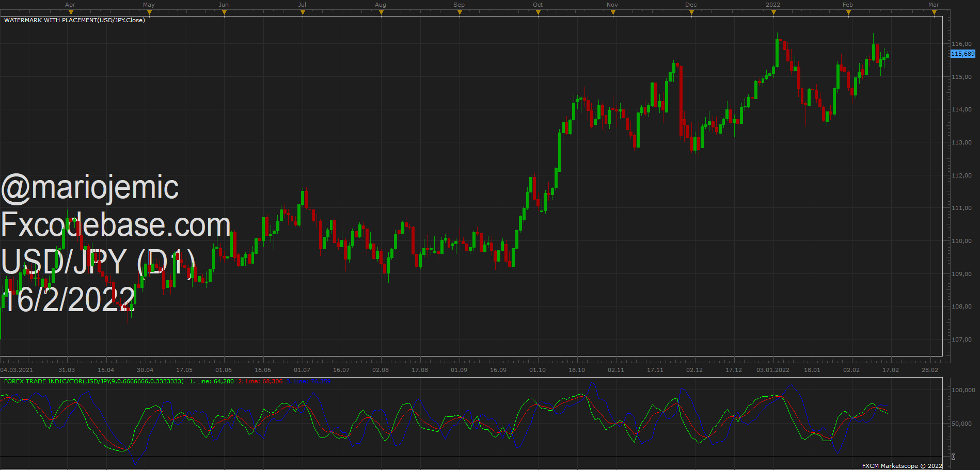Click the current price tag 115,689
Screen dimensions: 980x470
[963, 54]
